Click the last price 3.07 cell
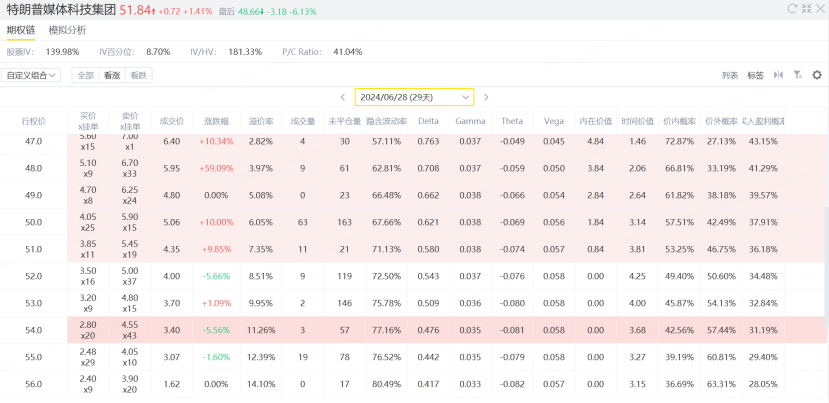Viewport: 829px width, 403px height. click(172, 357)
